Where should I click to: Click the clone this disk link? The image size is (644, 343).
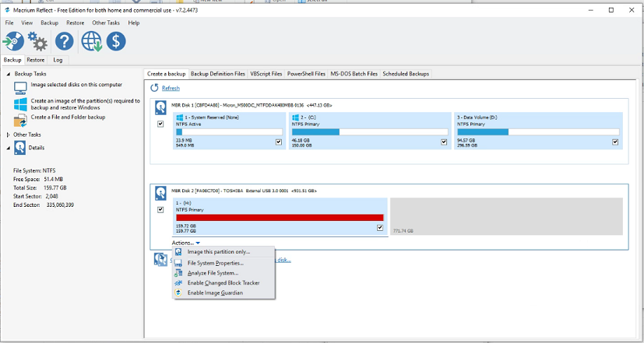click(x=283, y=260)
